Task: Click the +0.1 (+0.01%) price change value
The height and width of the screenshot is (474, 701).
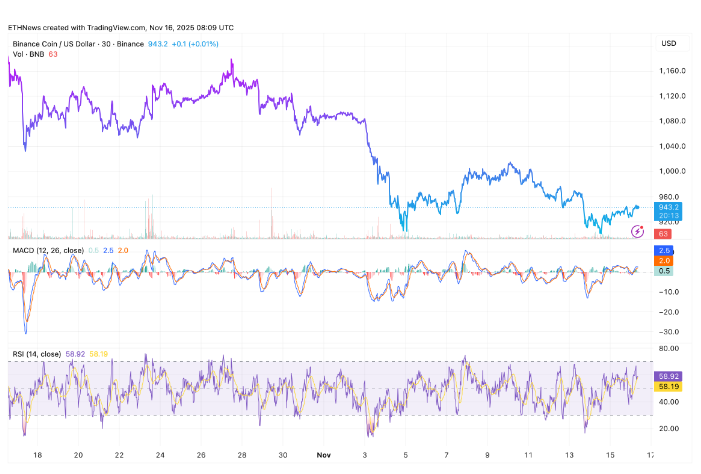Action: click(x=196, y=44)
